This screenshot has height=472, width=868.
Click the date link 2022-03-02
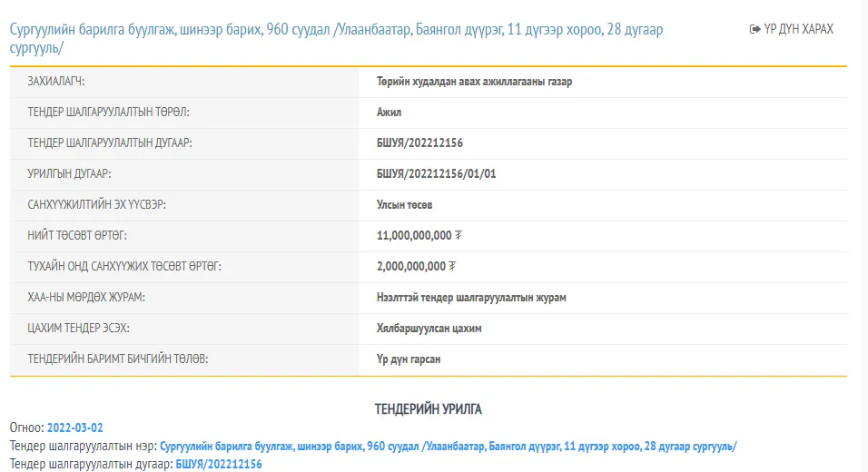click(x=74, y=428)
